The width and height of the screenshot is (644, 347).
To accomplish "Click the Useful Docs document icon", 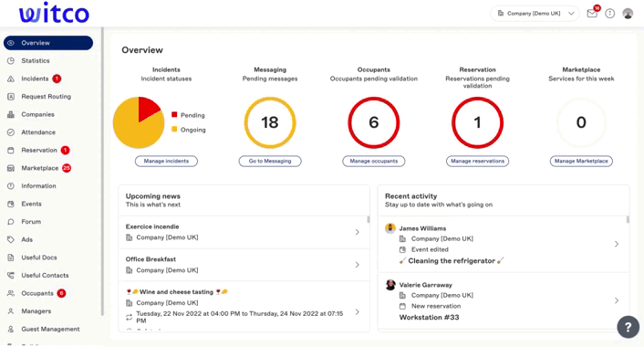I will coord(11,258).
